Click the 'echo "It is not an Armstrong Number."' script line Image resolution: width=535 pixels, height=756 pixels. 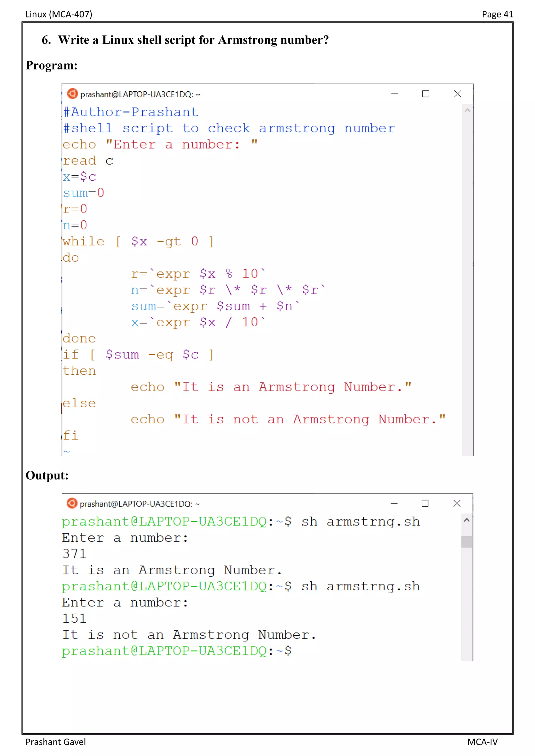289,419
